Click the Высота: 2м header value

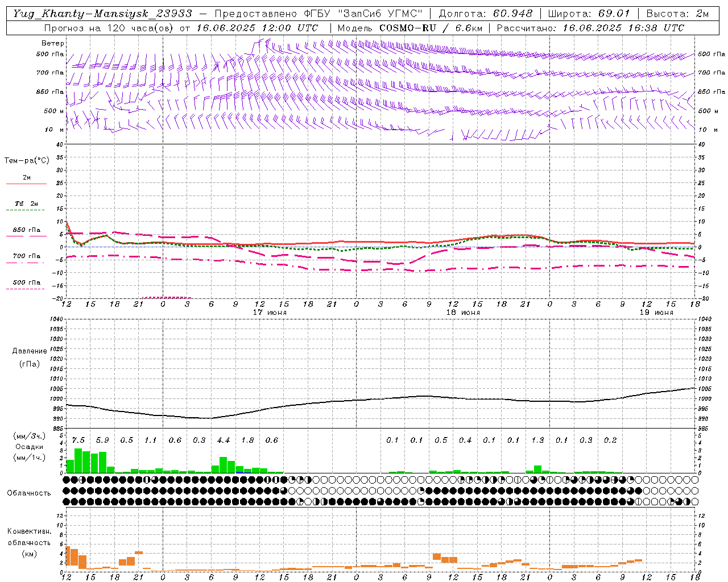coord(677,14)
